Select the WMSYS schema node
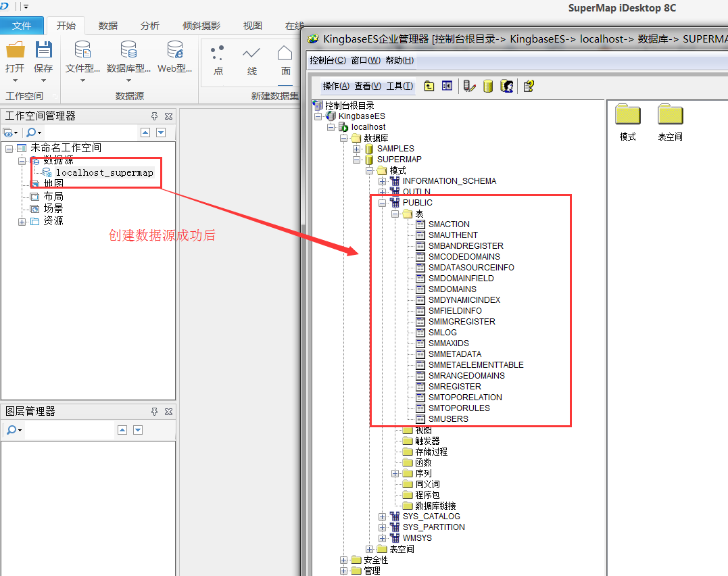Viewport: 728px width, 576px height. coord(417,538)
